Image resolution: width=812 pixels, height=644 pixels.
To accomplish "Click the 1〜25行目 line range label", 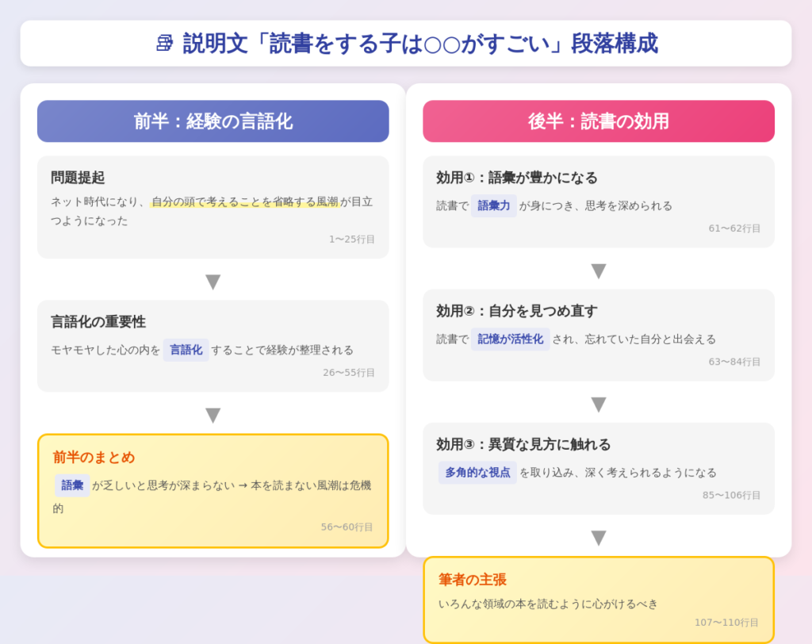I will click(352, 239).
